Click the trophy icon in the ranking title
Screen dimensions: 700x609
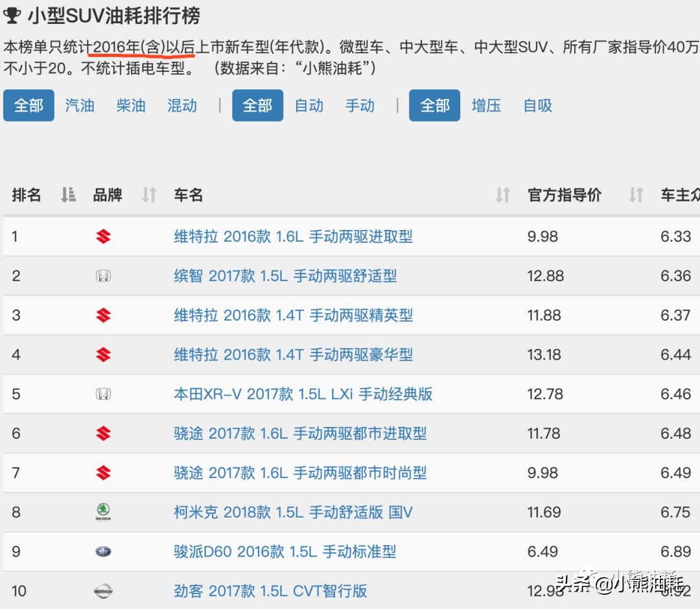14,13
